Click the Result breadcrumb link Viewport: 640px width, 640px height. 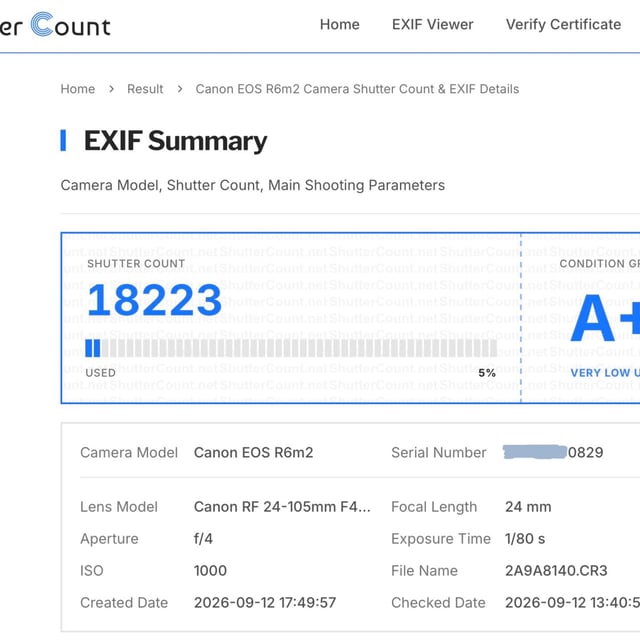(x=145, y=89)
